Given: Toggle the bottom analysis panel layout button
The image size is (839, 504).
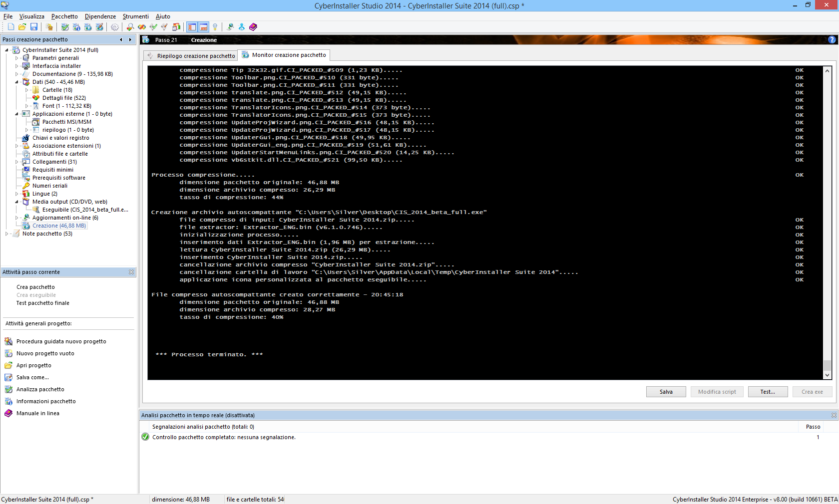Looking at the screenshot, I should click(204, 27).
